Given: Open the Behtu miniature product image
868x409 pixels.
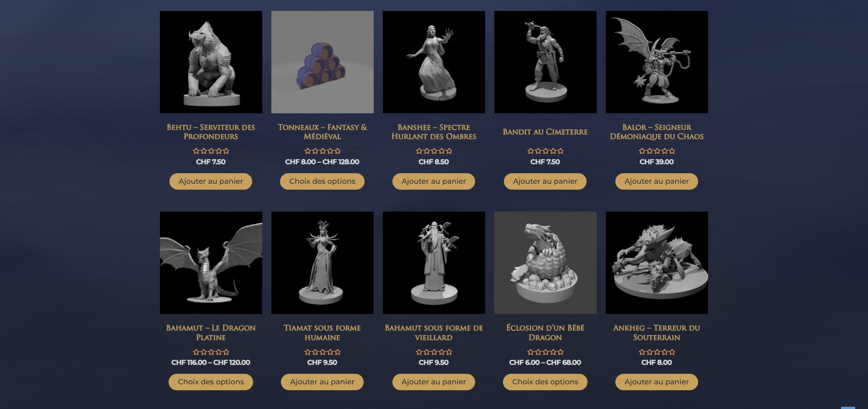Looking at the screenshot, I should (211, 62).
